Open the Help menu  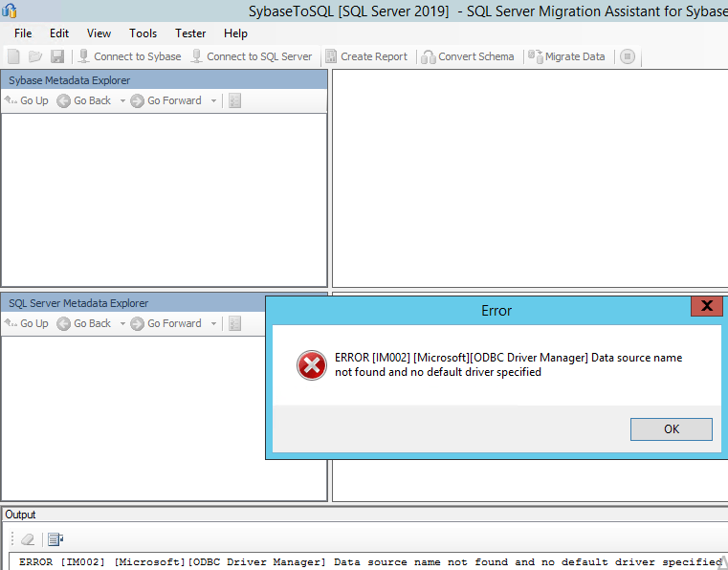(x=235, y=33)
